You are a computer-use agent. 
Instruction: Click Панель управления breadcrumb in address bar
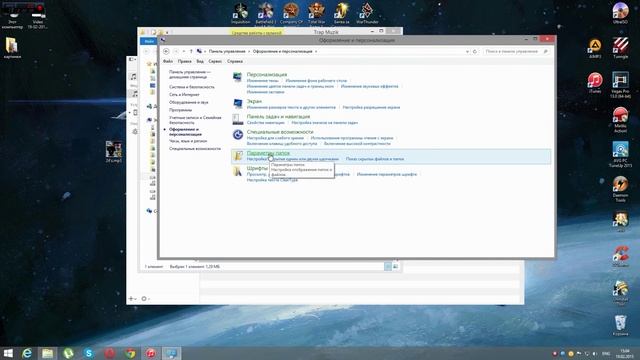click(x=227, y=51)
